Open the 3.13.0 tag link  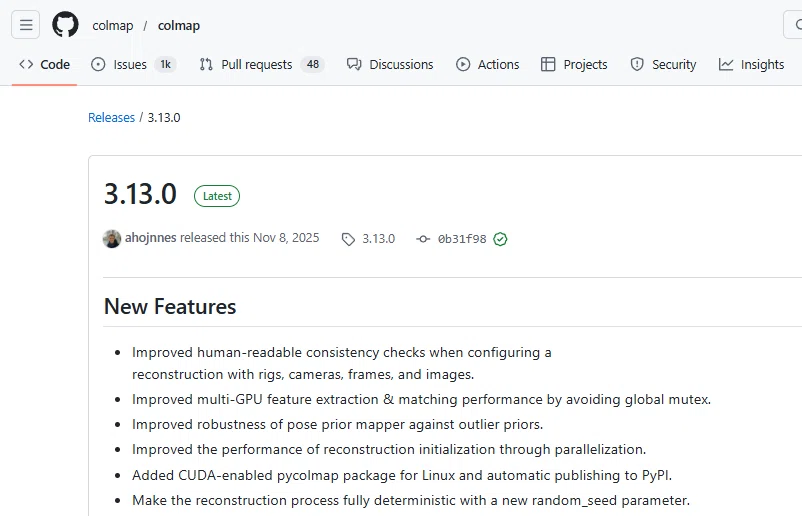(378, 239)
